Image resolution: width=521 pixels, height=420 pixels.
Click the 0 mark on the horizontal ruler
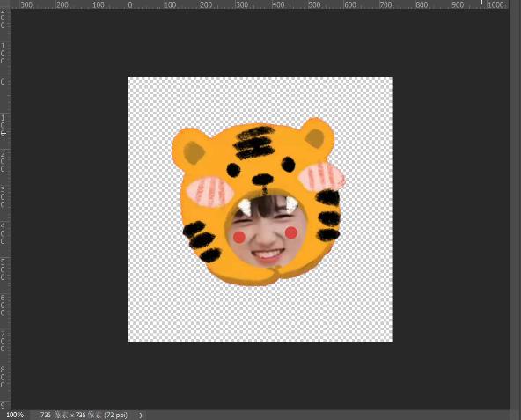[130, 5]
